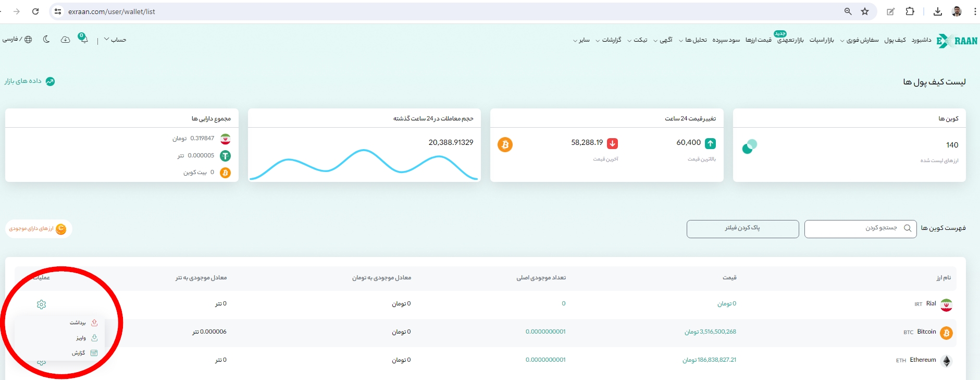Viewport: 980px width, 380px height.
Task: Click Bitcoin Tether equivalent 0.000006
Action: tap(209, 332)
